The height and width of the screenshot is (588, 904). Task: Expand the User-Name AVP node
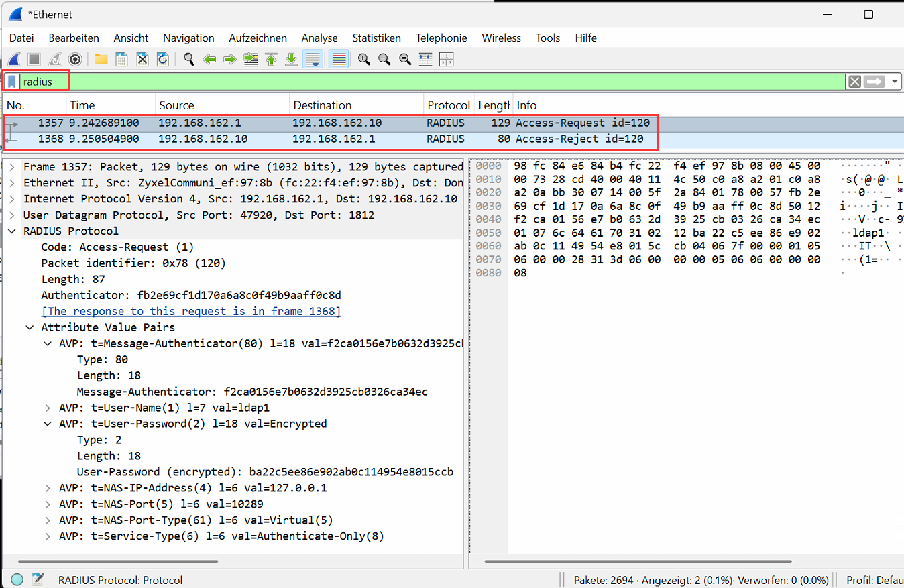pos(48,408)
